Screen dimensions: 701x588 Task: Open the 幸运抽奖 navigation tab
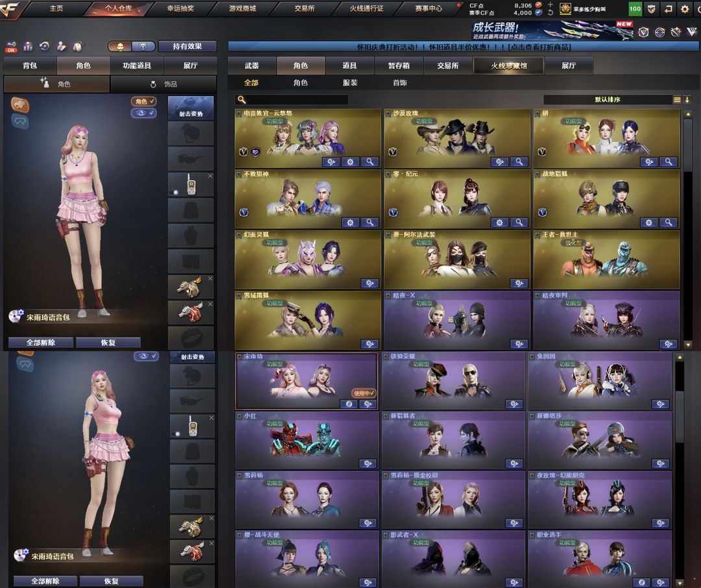[x=180, y=8]
